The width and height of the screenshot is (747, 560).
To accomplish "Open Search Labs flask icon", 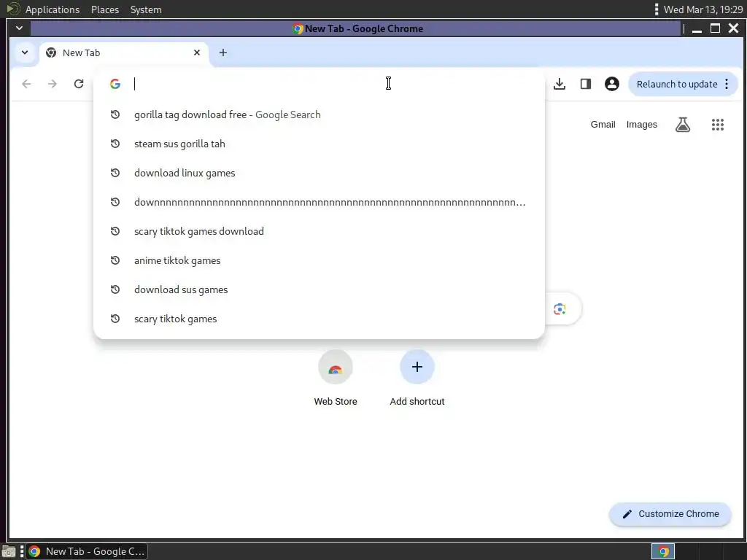I will point(683,125).
